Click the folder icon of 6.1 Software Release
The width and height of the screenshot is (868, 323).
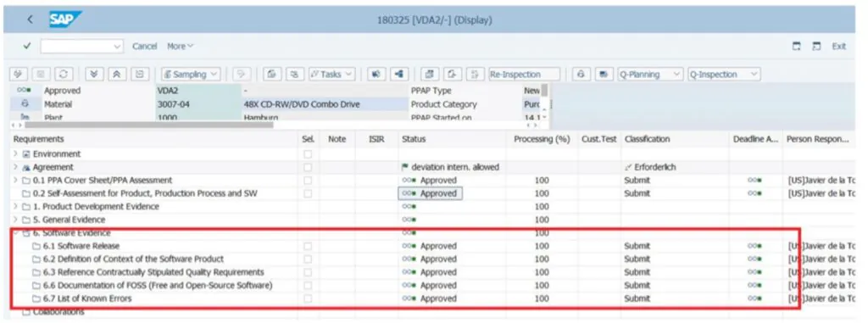point(36,246)
